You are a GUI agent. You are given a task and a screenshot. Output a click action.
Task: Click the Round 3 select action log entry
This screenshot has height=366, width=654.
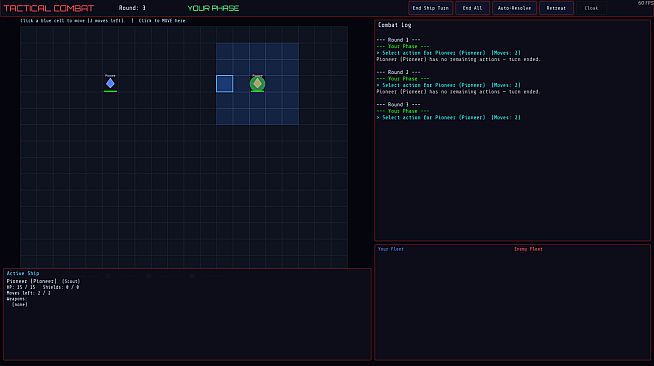coord(448,118)
